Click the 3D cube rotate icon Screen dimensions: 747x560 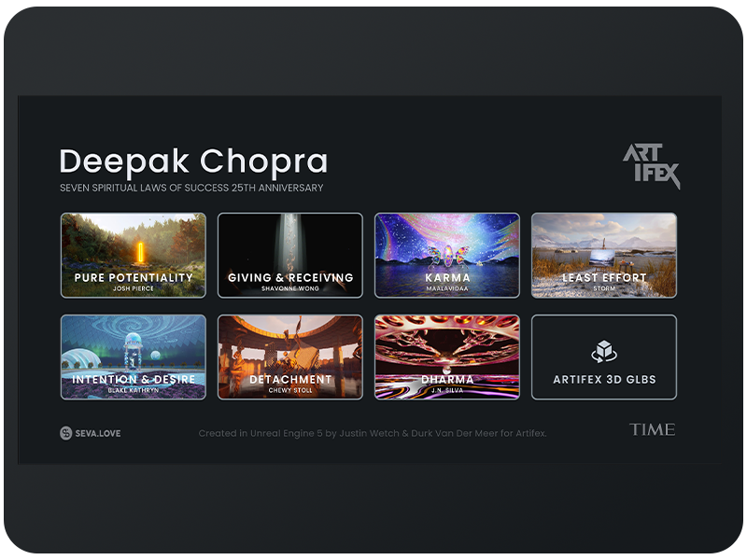point(604,352)
